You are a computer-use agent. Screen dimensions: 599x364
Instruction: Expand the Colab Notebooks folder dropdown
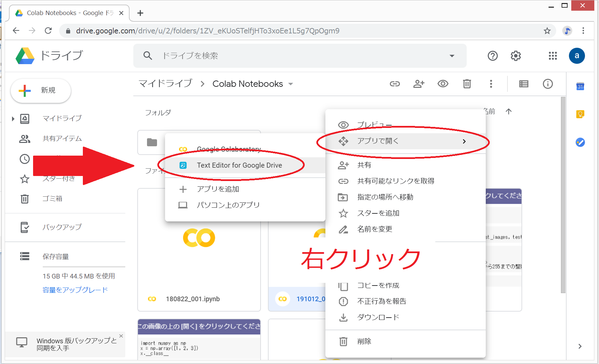pyautogui.click(x=291, y=84)
